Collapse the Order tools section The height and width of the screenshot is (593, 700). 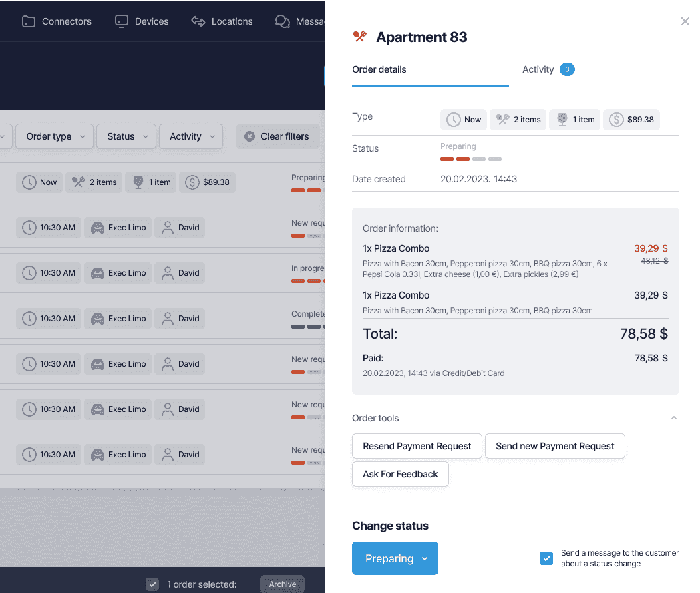pos(673,418)
